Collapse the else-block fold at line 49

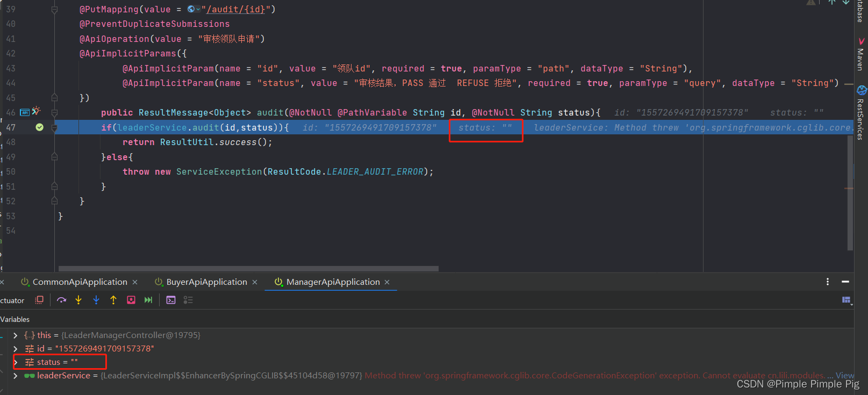(x=54, y=157)
